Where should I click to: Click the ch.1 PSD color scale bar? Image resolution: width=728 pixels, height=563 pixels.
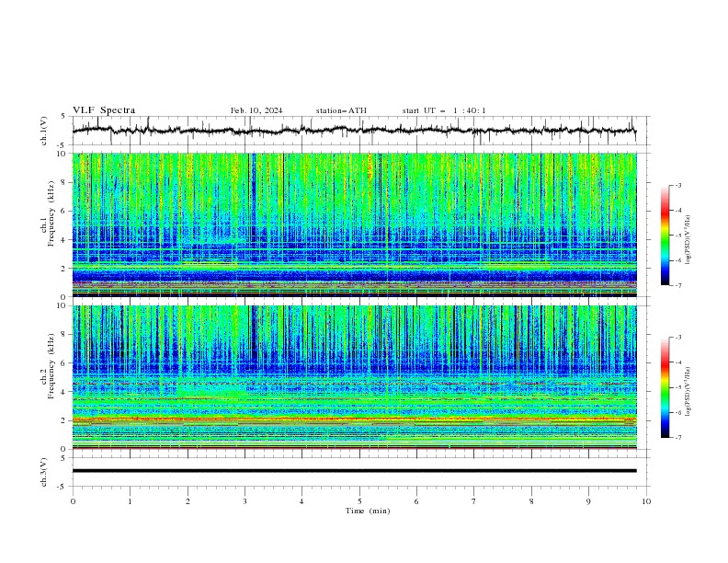click(665, 235)
